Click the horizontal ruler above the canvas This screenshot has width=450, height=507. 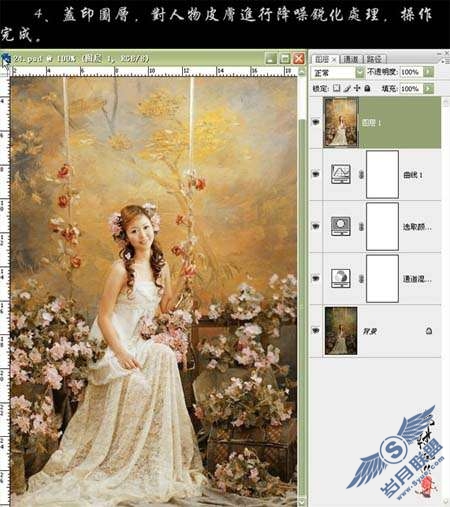coord(154,71)
